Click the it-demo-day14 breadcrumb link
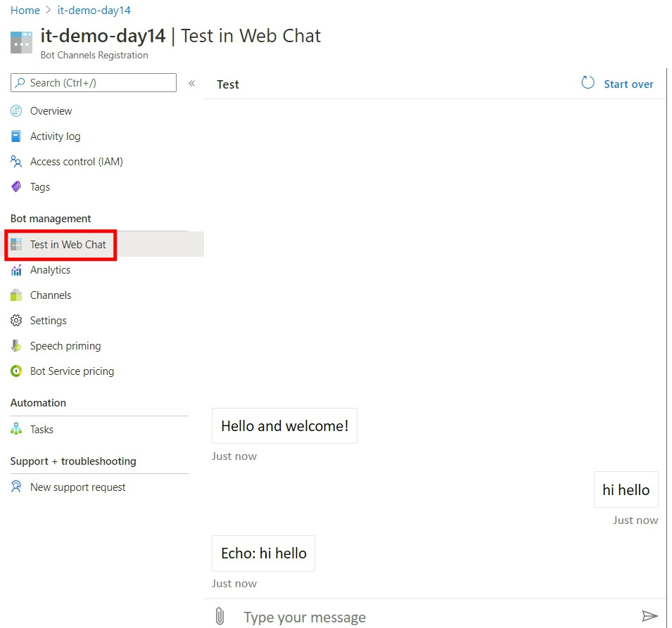 coord(94,11)
